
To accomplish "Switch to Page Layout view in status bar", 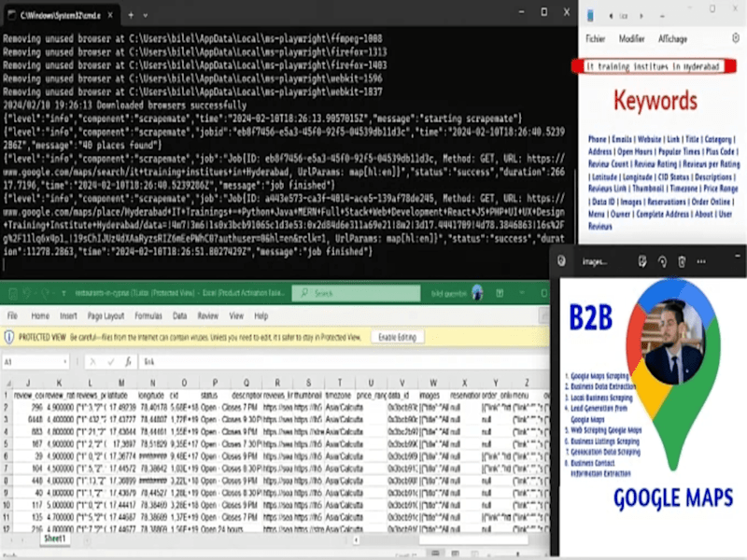I will pos(456,553).
